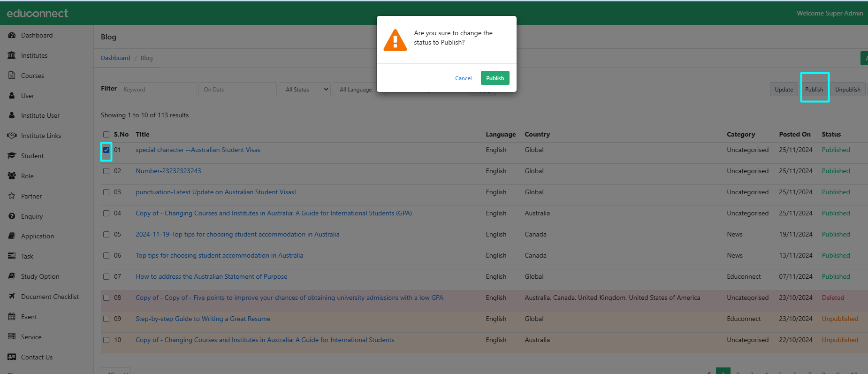Click the Enquiry question mark icon
This screenshot has width=868, height=374.
pos(12,216)
